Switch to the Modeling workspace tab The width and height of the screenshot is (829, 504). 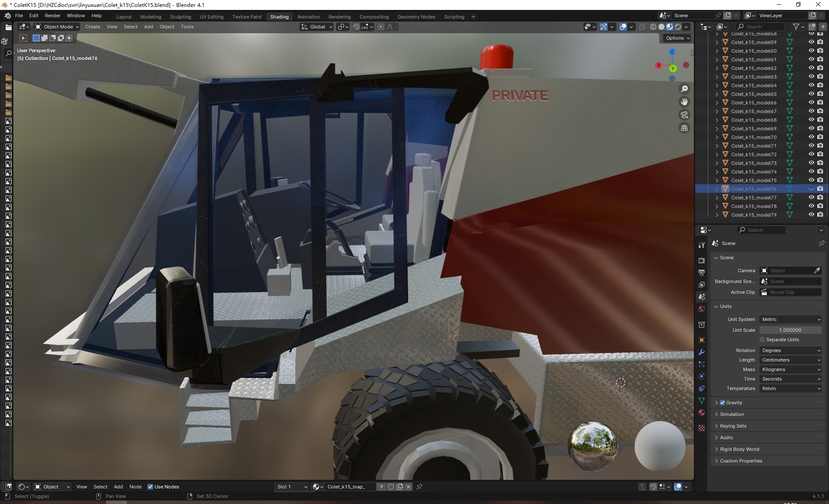151,17
